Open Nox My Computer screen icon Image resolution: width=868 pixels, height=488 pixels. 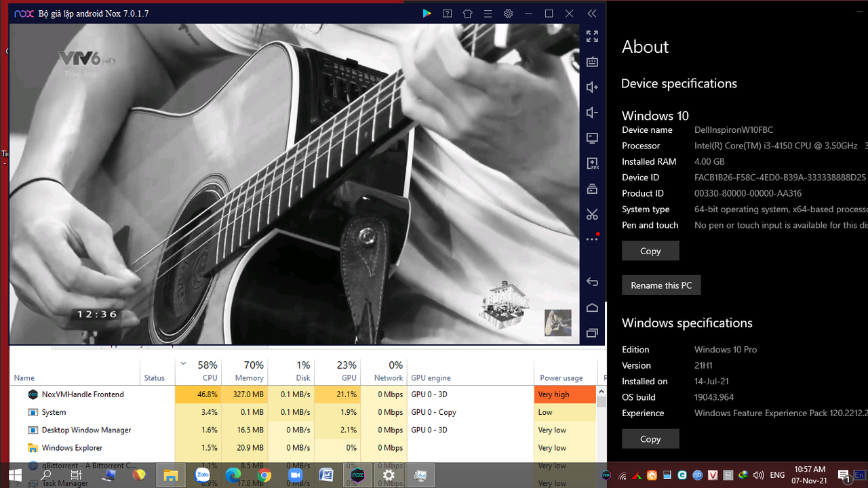(x=592, y=138)
